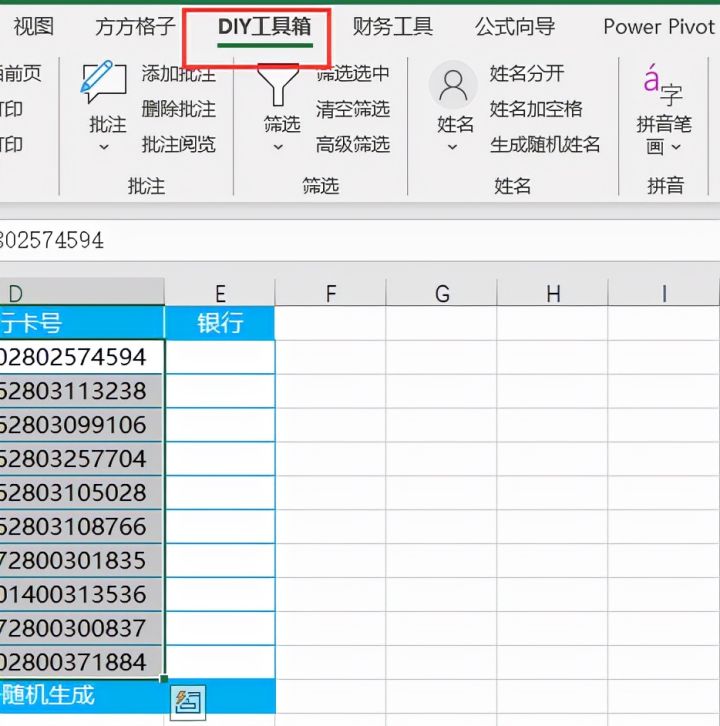Select the cell ending 52803108766

coord(82,526)
